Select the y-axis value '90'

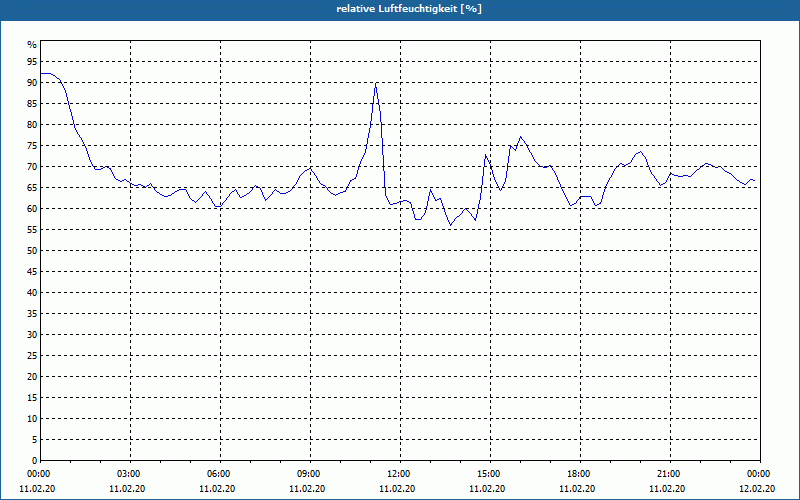coord(32,83)
